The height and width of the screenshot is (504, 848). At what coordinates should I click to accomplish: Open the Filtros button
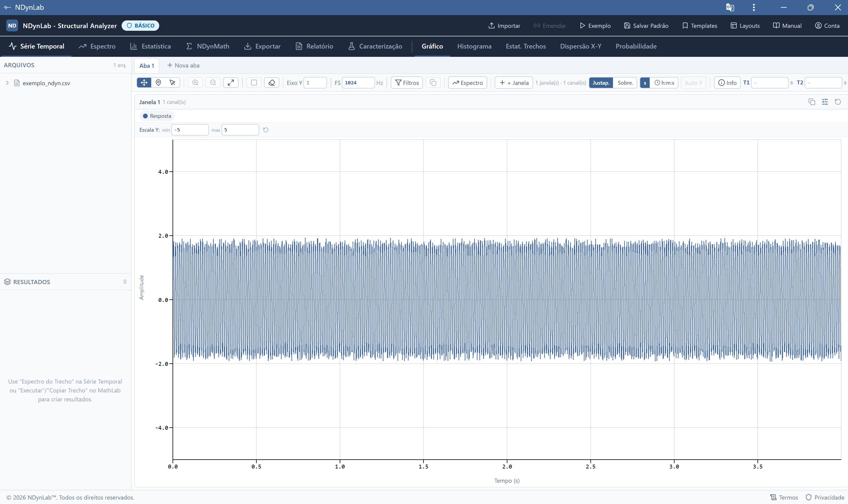407,83
